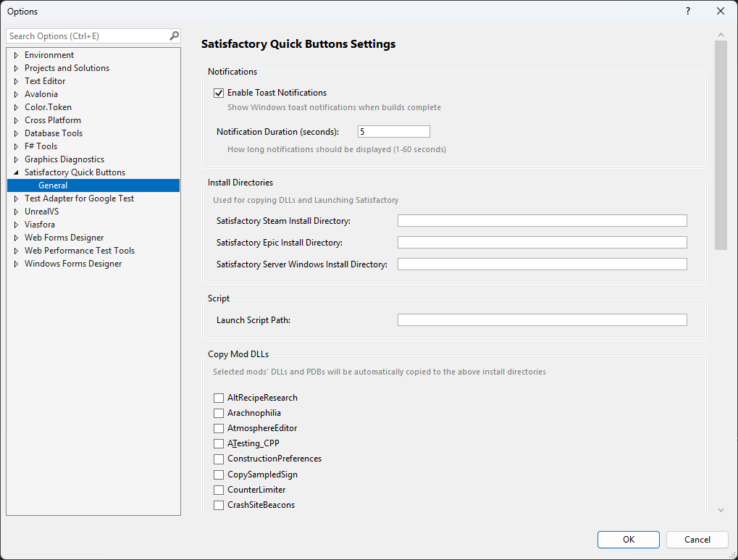The image size is (738, 560).
Task: Click the help question mark icon
Action: 687,11
